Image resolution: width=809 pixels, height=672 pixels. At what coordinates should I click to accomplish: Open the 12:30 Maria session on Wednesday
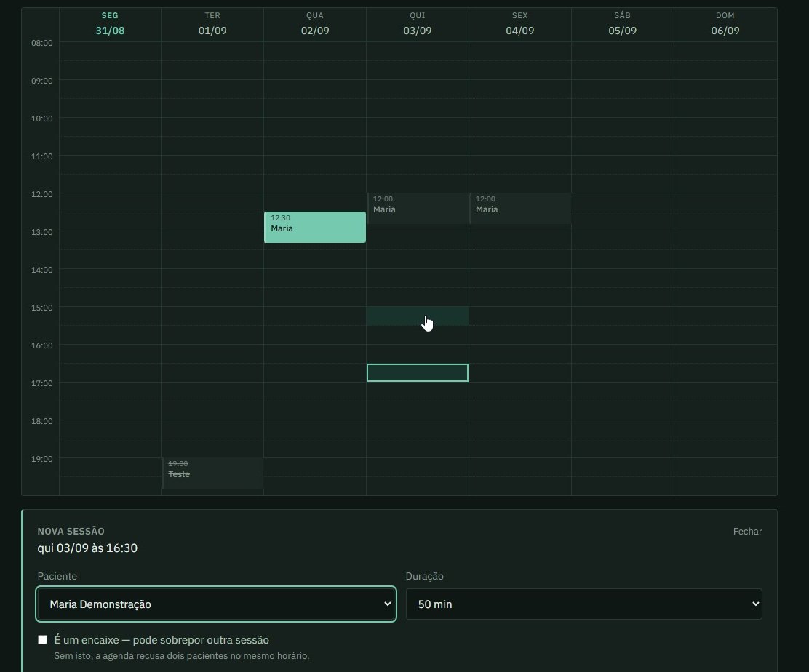click(315, 227)
